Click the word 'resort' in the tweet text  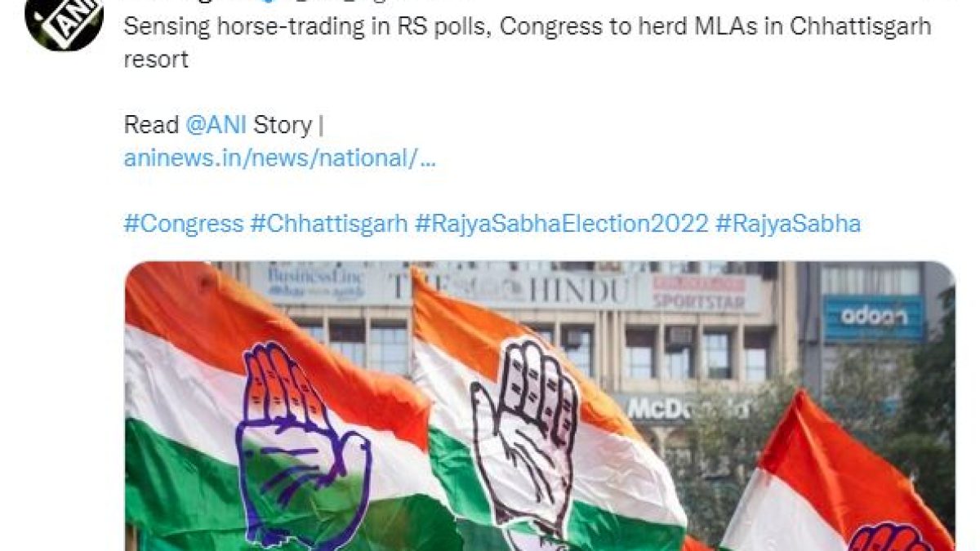[x=156, y=60]
